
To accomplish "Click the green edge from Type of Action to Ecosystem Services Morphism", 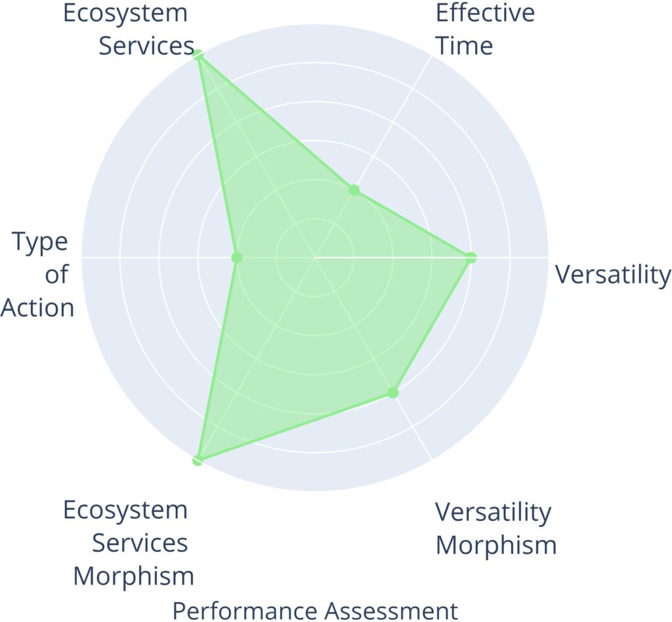I will 218,359.
